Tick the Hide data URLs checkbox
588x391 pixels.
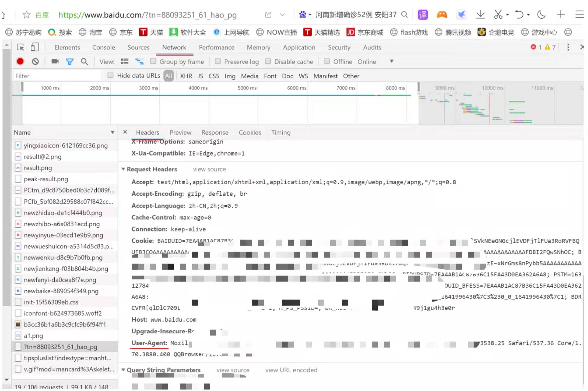[x=111, y=75]
